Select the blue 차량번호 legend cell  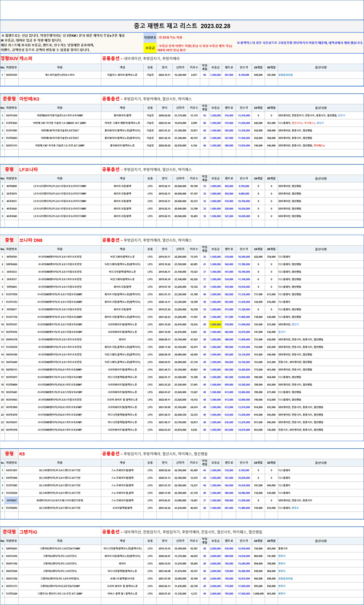pyautogui.click(x=150, y=38)
